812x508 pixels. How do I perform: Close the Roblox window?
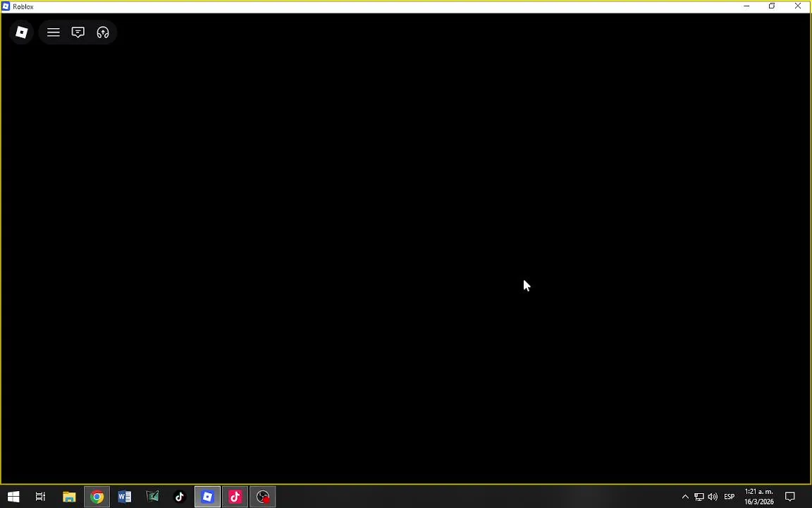[797, 6]
